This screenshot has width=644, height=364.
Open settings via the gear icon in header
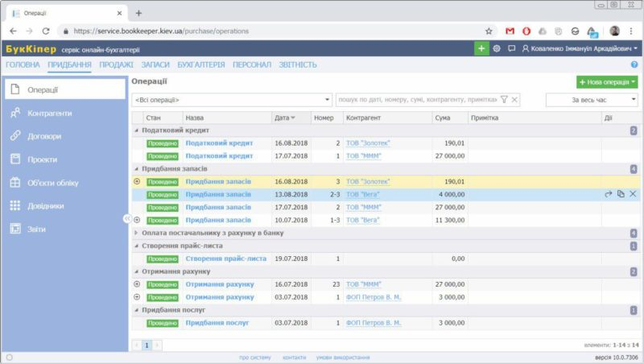[497, 48]
